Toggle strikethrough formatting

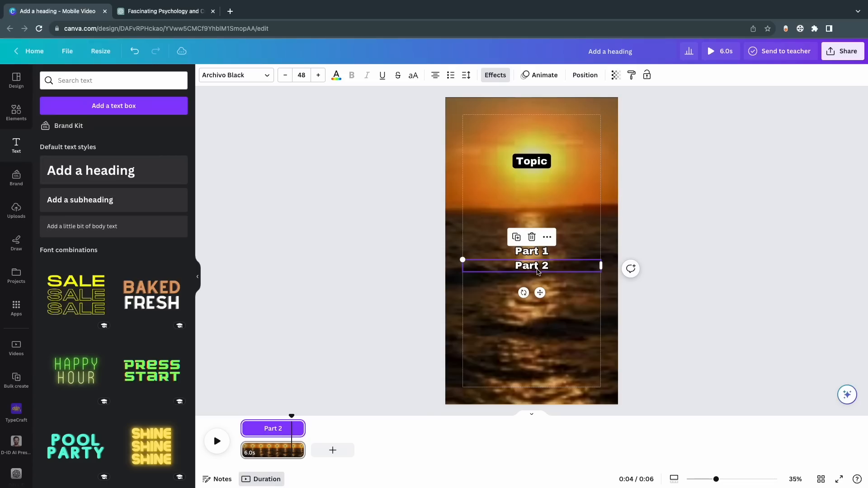398,75
